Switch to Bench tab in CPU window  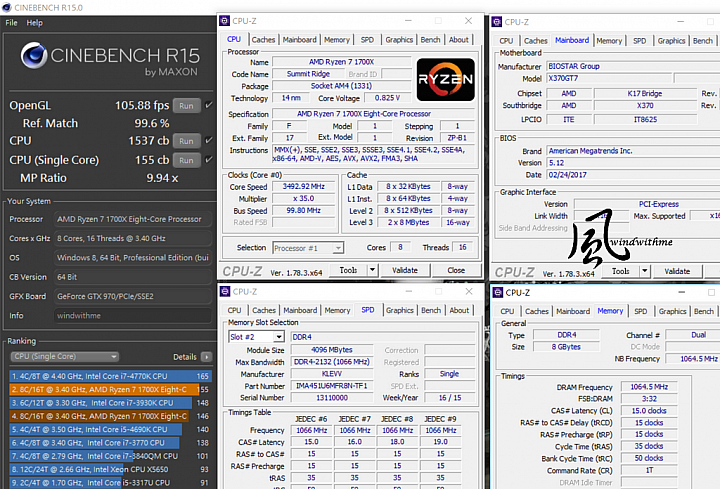[x=430, y=40]
